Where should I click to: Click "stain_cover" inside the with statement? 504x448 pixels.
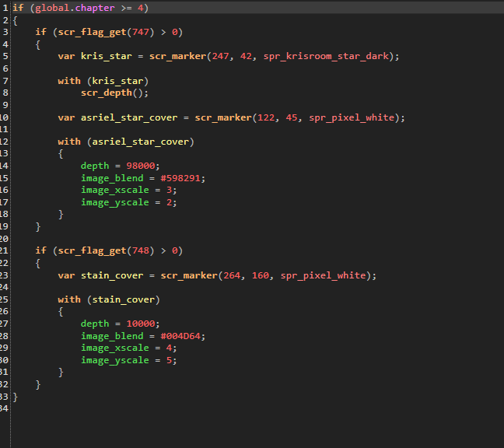124,299
